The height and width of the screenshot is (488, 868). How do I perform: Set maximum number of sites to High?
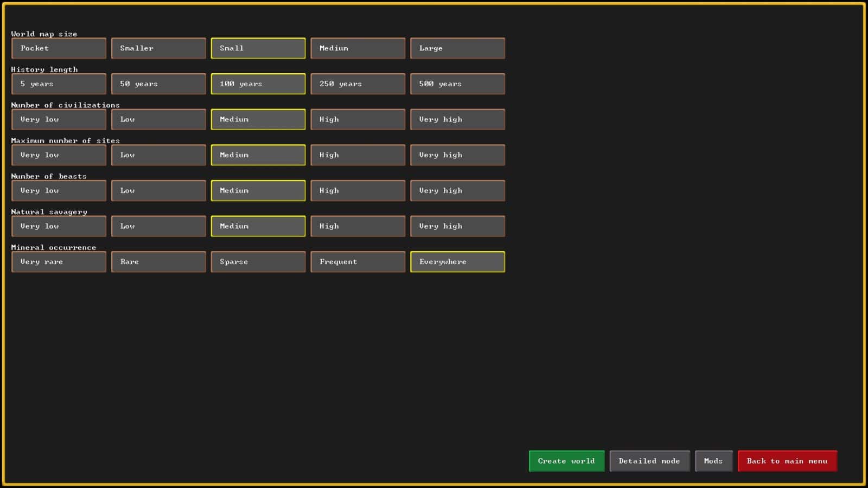point(358,155)
